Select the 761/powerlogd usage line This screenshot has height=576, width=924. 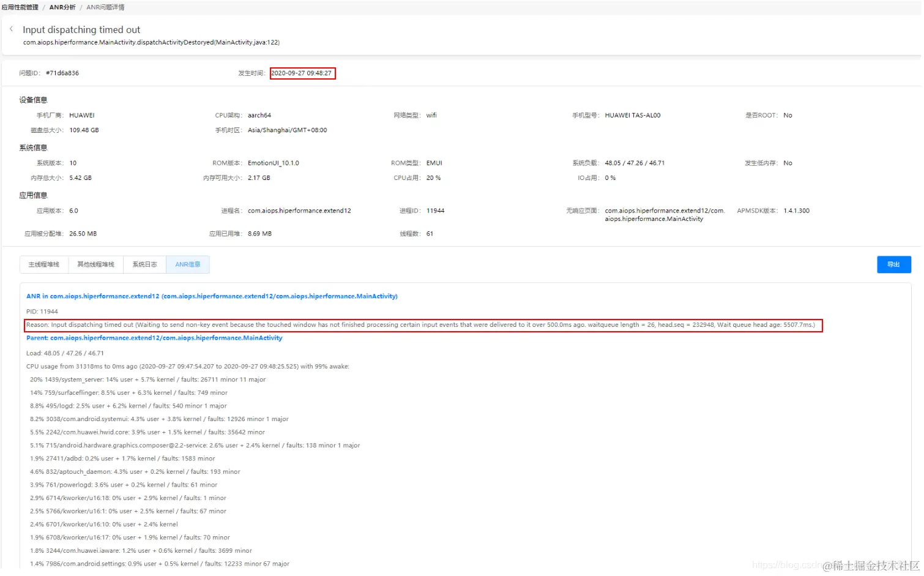tap(124, 485)
